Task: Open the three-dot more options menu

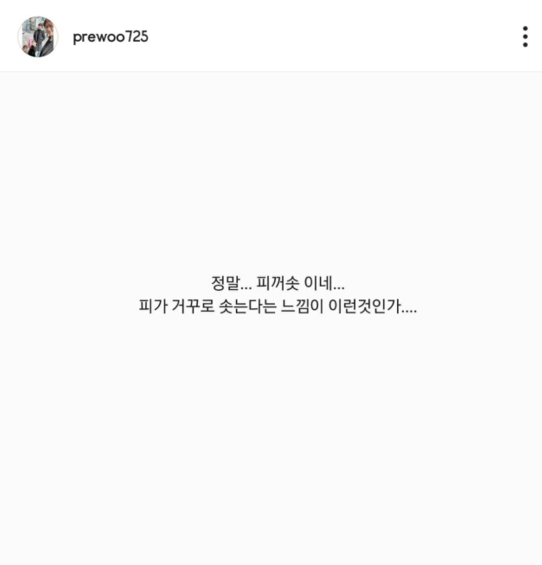Action: [525, 36]
